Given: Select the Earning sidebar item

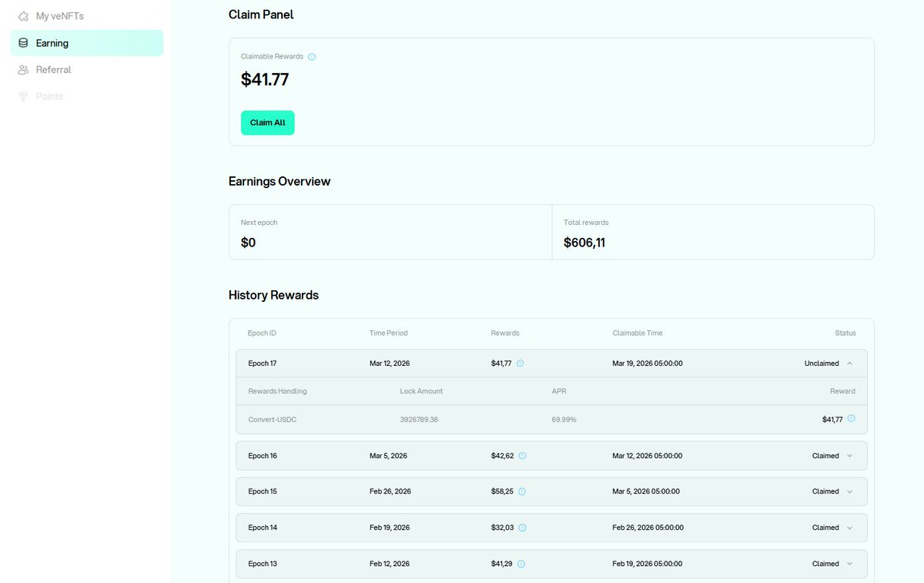Looking at the screenshot, I should coord(87,43).
